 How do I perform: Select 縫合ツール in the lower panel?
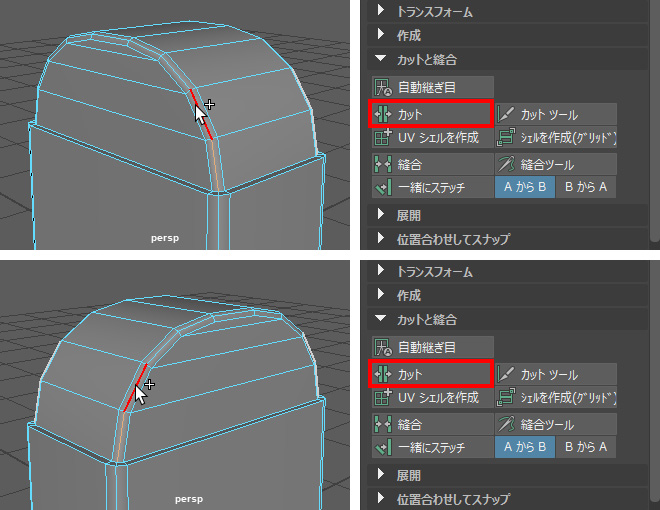click(555, 424)
